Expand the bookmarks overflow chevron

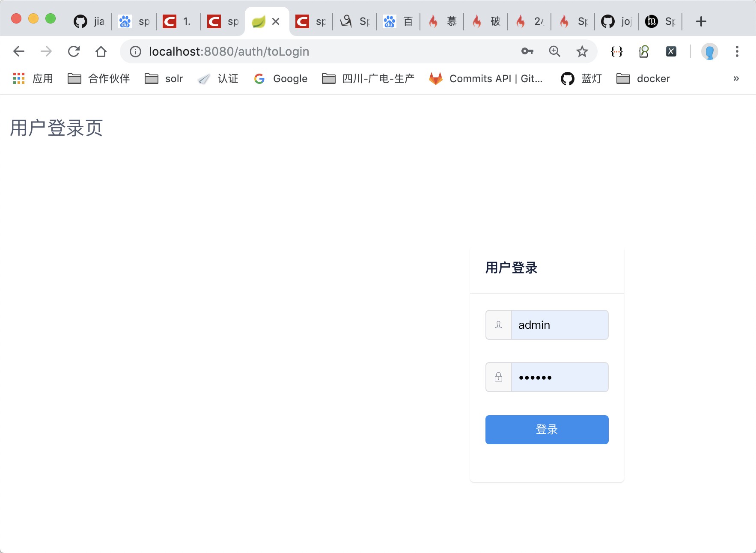[x=736, y=78]
